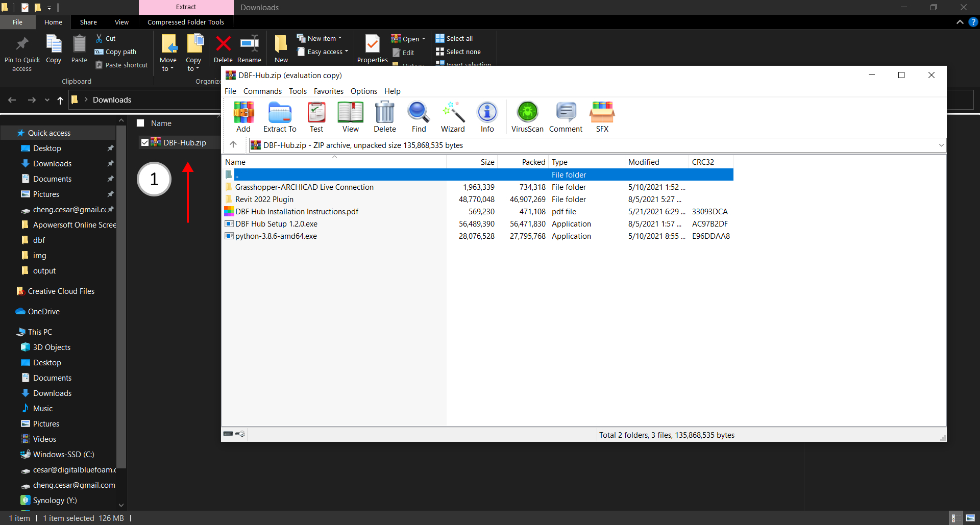Click Copy path button
980x525 pixels.
(x=115, y=52)
